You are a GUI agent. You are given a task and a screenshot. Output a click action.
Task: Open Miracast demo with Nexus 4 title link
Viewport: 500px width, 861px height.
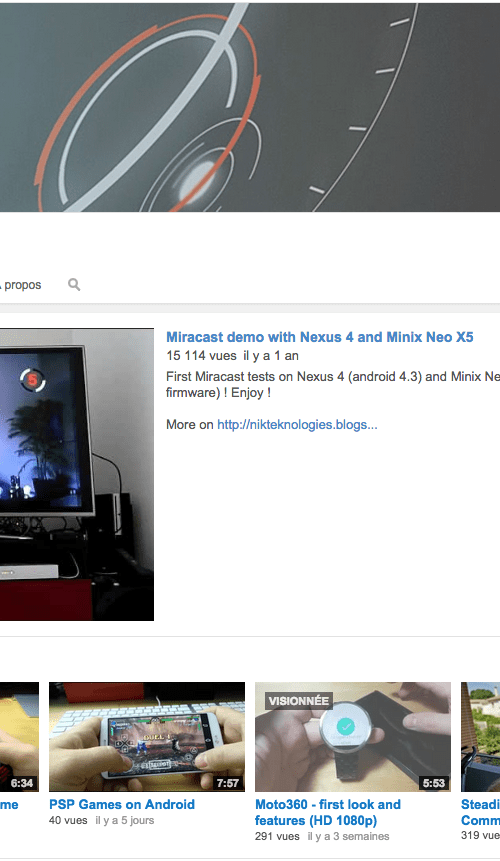click(319, 337)
